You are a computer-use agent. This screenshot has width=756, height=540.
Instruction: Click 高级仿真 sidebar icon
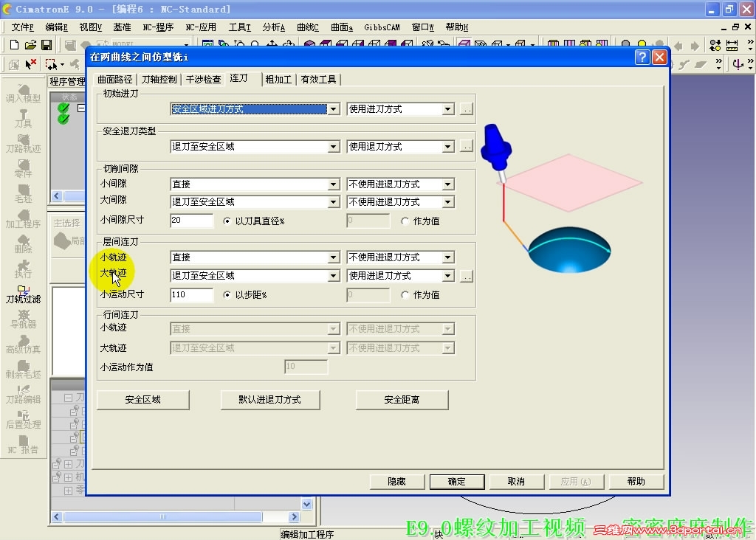(23, 344)
